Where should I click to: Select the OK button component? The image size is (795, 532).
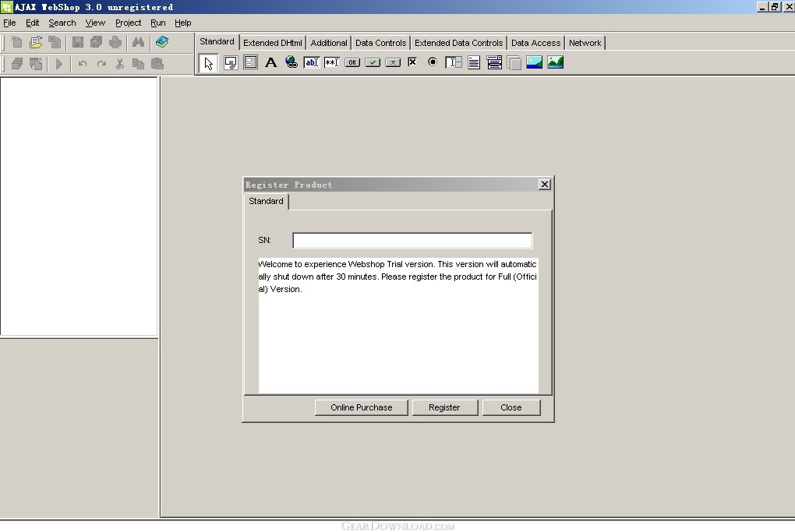point(352,62)
